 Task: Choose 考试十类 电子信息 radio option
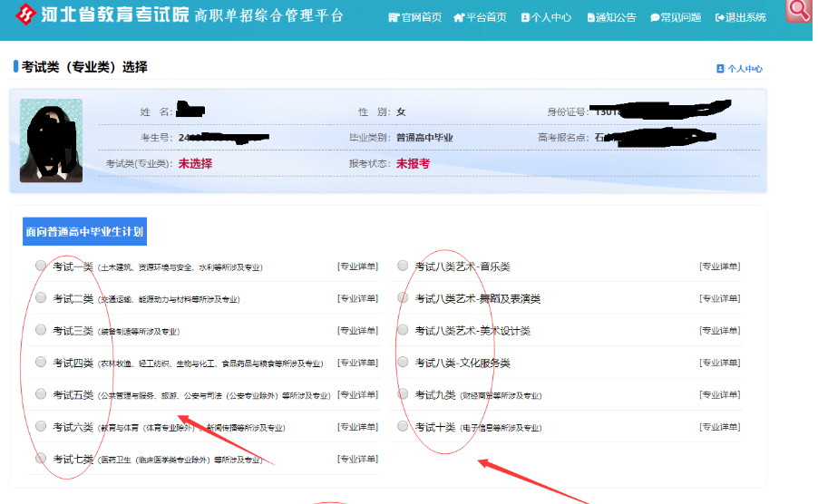coord(403,426)
